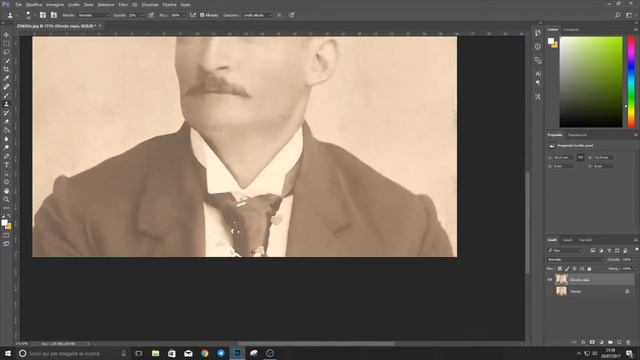Open the layer filter type dropdown

pyautogui.click(x=565, y=250)
